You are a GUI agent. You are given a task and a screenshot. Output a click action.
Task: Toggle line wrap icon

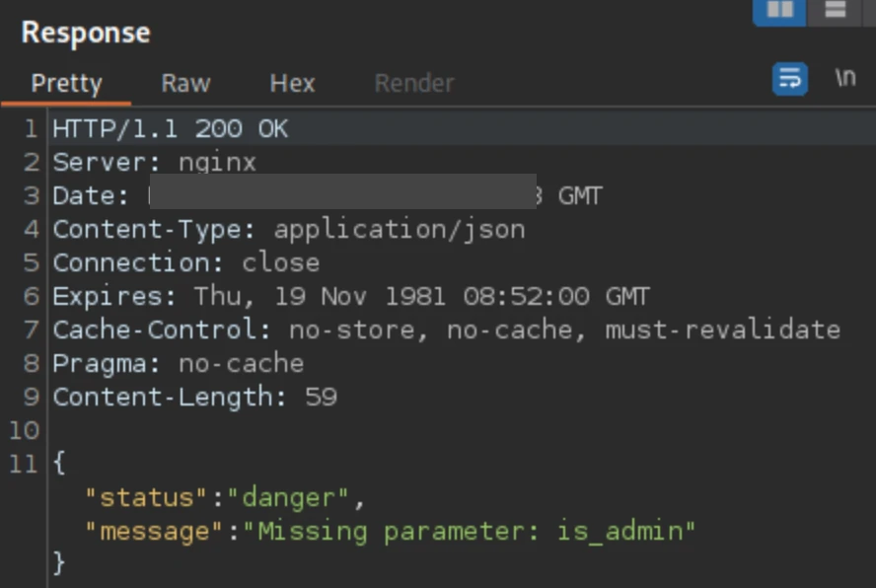pos(790,79)
